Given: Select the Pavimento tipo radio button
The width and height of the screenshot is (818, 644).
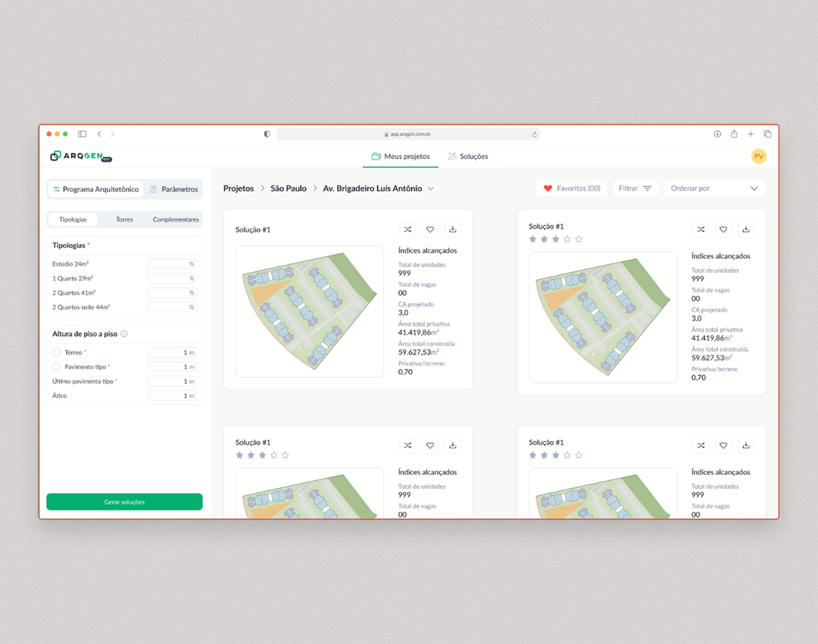Looking at the screenshot, I should (x=57, y=367).
